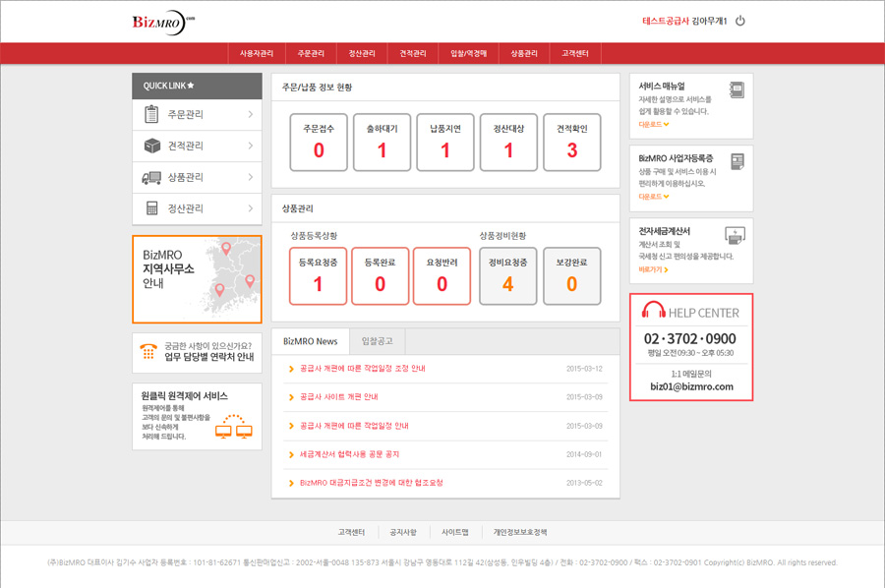The image size is (885, 588).
Task: Click the 테스트공급사 김아무개1 user name
Action: [x=684, y=21]
